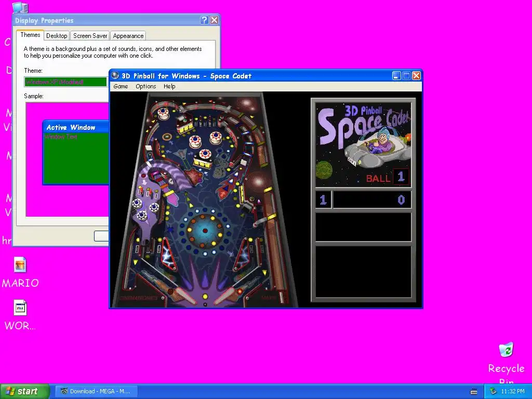Screen dimensions: 532x399
Task: Open the Game menu in Pinball
Action: coord(121,86)
